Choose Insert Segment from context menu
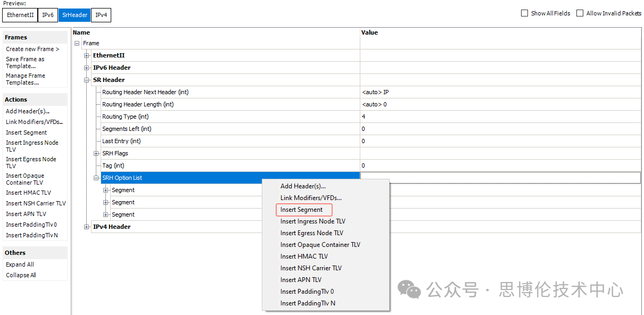 302,210
